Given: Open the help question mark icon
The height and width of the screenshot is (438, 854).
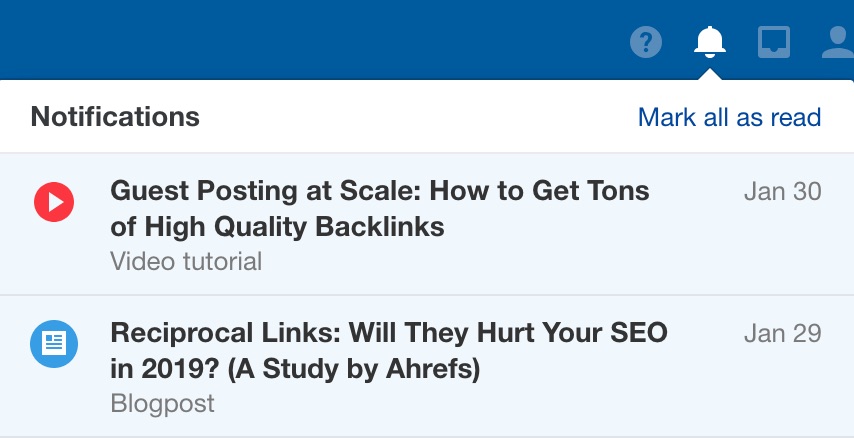Looking at the screenshot, I should (646, 42).
